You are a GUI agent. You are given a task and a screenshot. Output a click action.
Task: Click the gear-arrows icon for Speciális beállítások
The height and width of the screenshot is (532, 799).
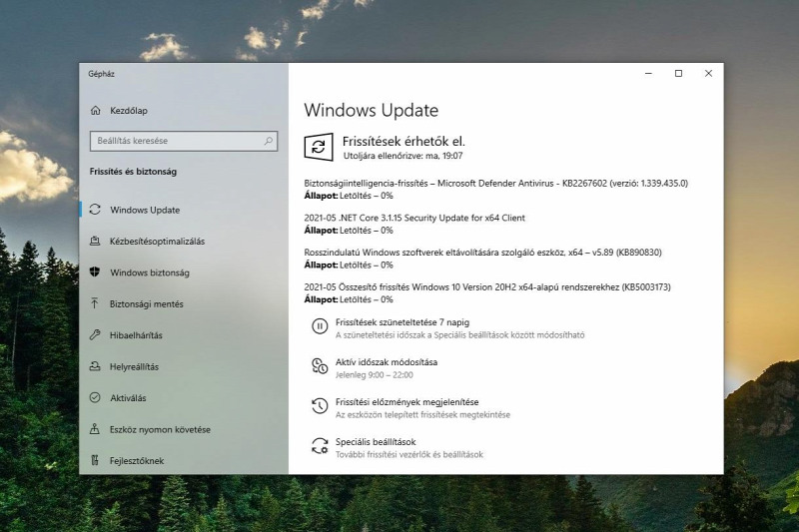coord(320,446)
